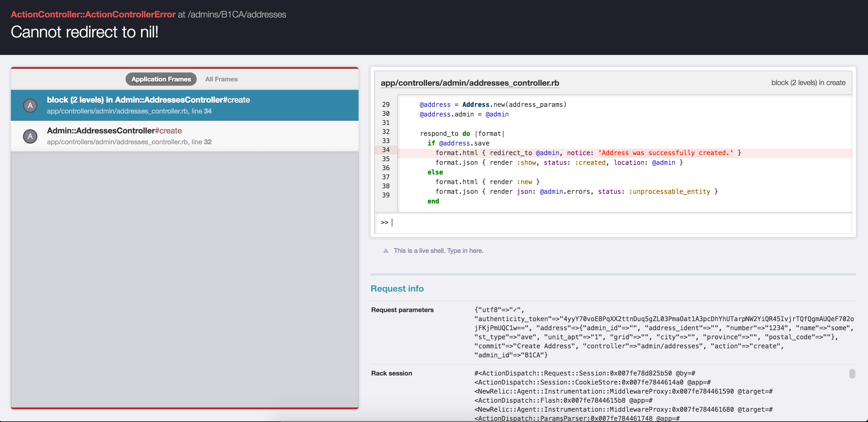Click the addresses_controller.rb file path heading
This screenshot has width=868, height=422.
tap(470, 83)
